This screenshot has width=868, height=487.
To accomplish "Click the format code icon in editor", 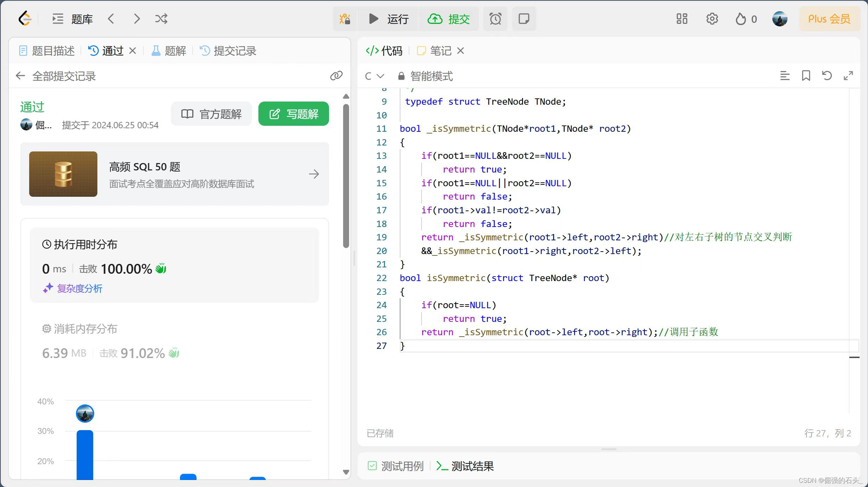I will tap(785, 76).
